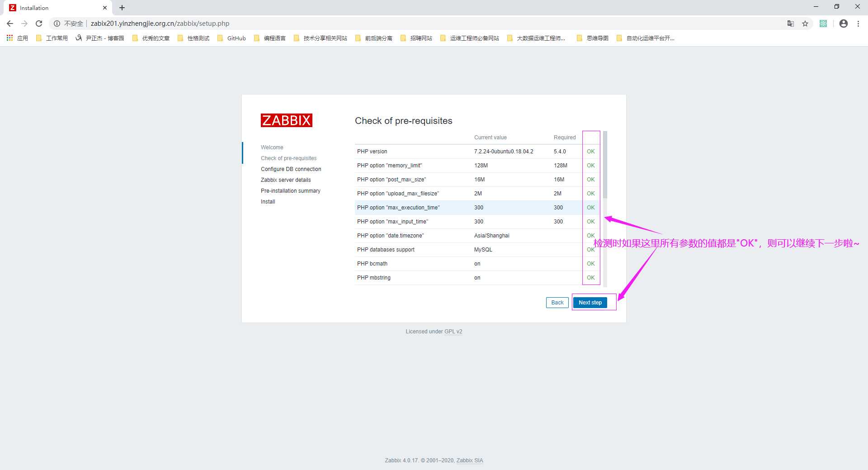Click the browser forward arrow
The width and height of the screenshot is (868, 470).
click(24, 24)
